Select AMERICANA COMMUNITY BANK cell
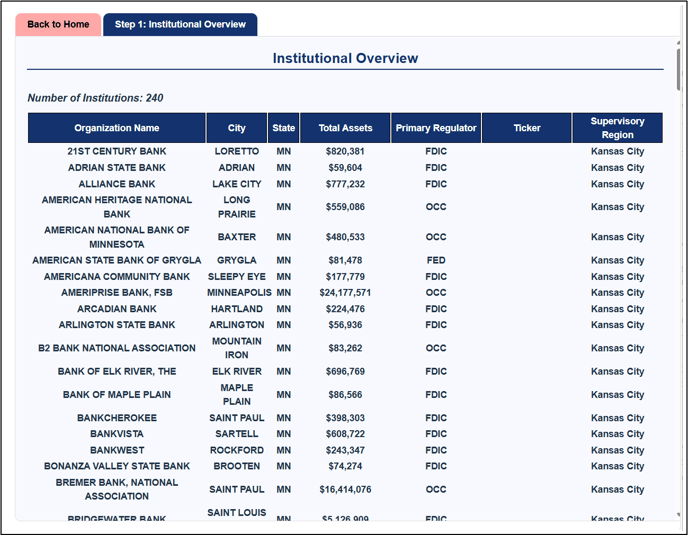Image resolution: width=688 pixels, height=535 pixels. click(117, 276)
